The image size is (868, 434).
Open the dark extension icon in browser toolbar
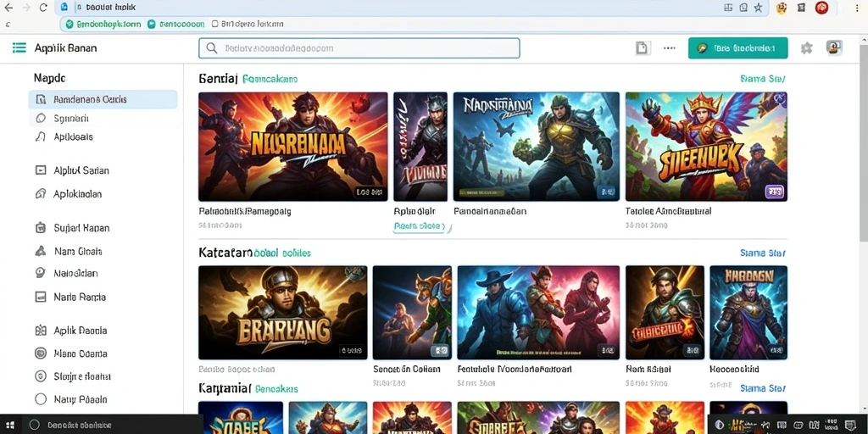pyautogui.click(x=801, y=8)
